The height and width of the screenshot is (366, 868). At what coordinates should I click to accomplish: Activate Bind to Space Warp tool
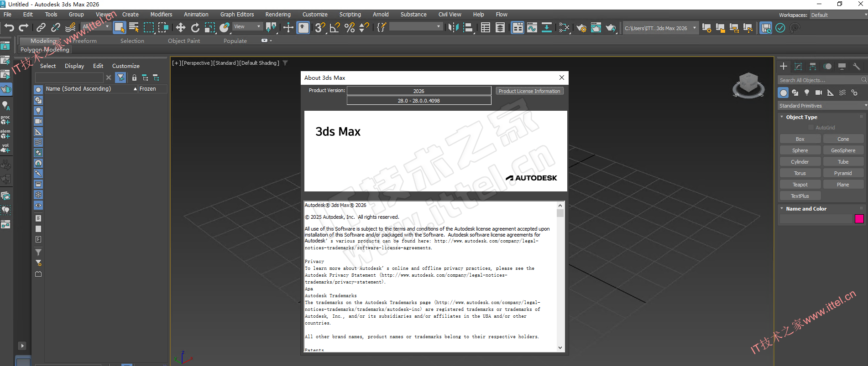(x=70, y=28)
